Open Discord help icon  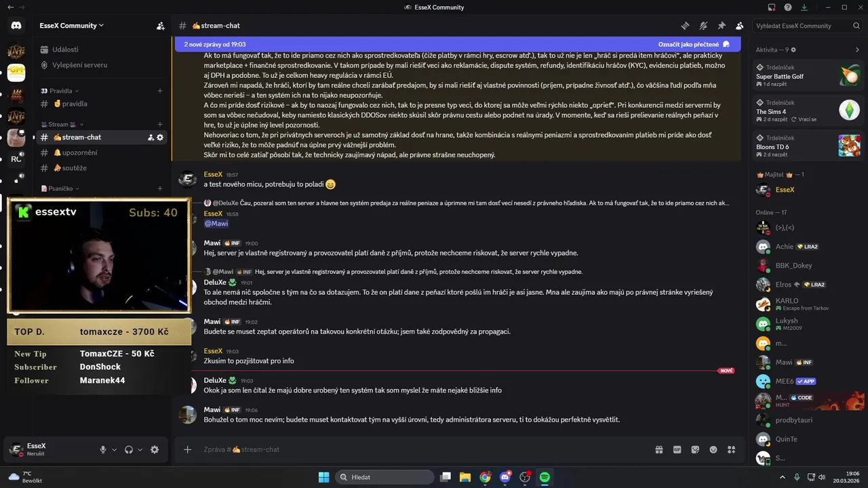pyautogui.click(x=788, y=7)
